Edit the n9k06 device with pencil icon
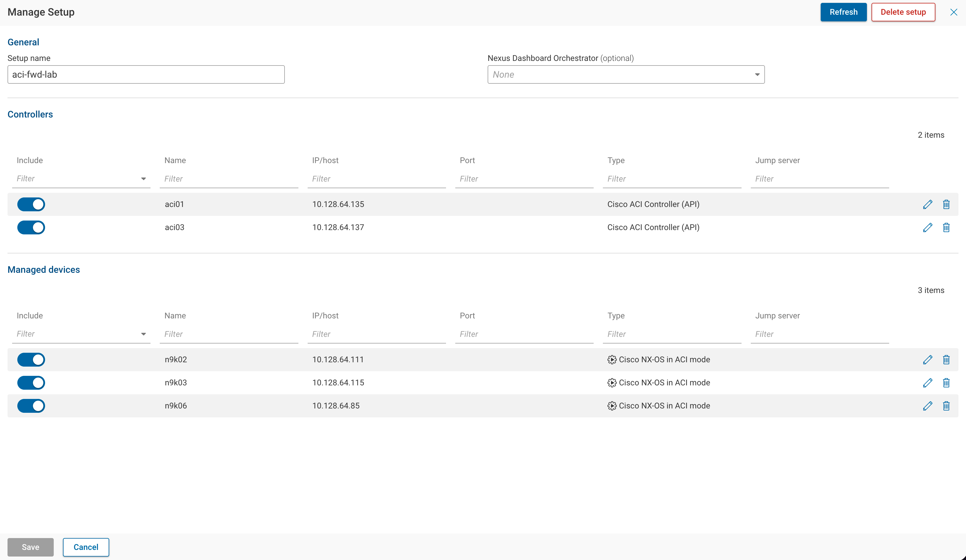The width and height of the screenshot is (966, 560). tap(927, 406)
